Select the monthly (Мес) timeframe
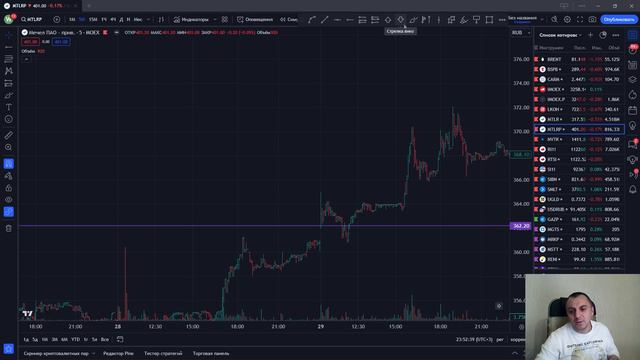 click(x=138, y=20)
